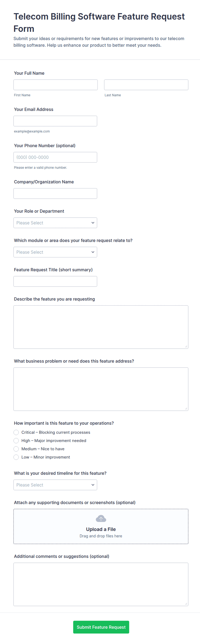Focus the business problem text area
The width and height of the screenshot is (200, 644).
pyautogui.click(x=101, y=389)
